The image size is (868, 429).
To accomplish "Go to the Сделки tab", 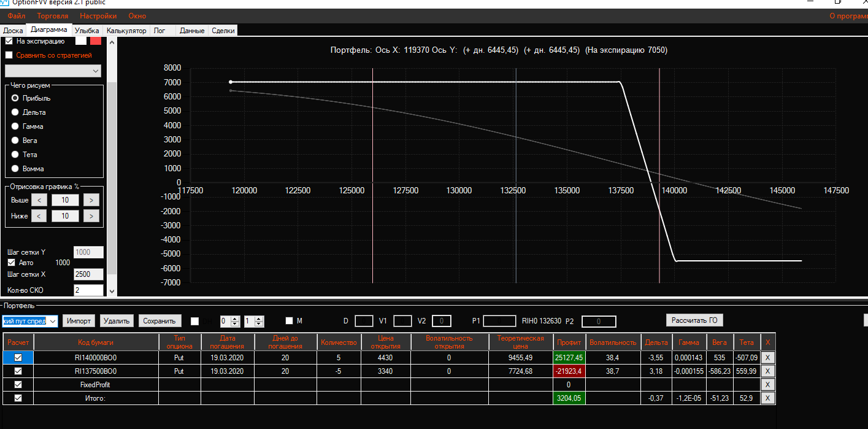I will click(x=223, y=30).
